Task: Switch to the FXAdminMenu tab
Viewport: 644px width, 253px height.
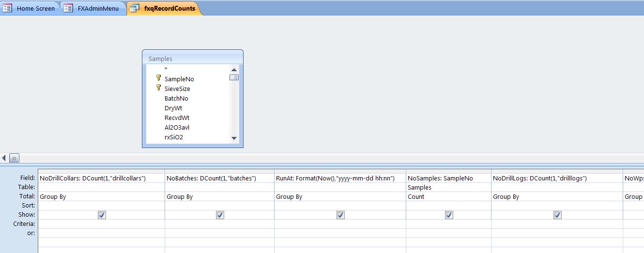Action: coord(92,8)
